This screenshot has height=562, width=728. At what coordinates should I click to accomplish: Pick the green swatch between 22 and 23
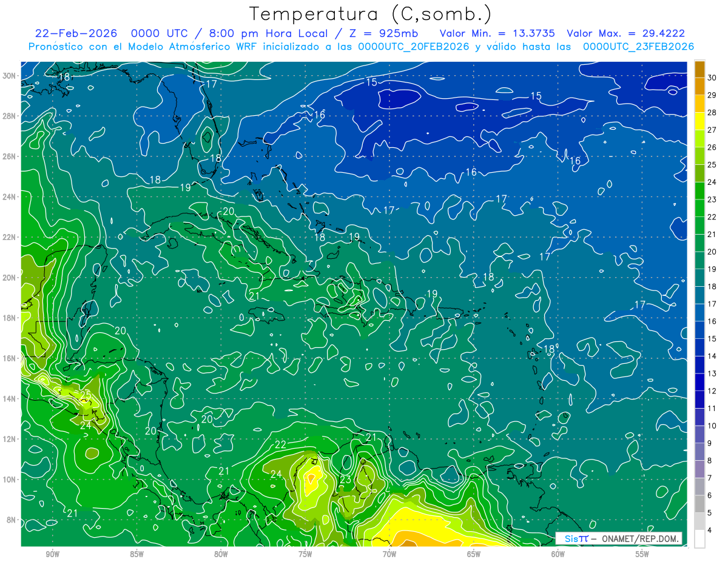click(699, 209)
